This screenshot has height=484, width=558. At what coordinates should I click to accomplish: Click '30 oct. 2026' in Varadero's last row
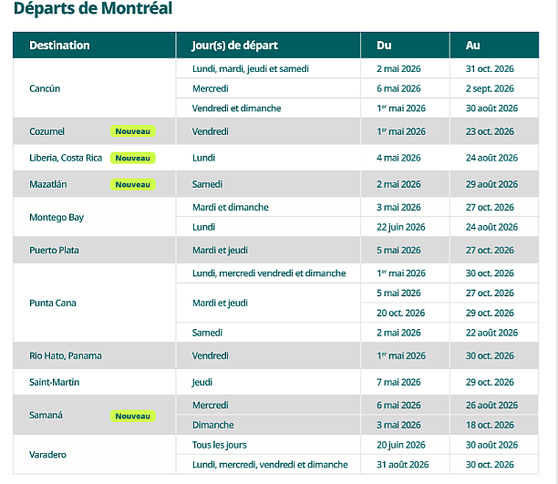click(490, 464)
